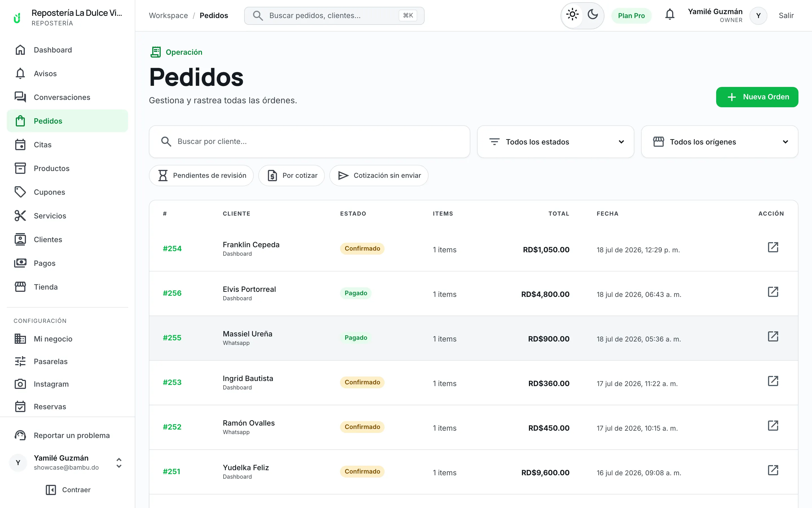
Task: Click client name Elvis Portorreal
Action: [x=249, y=289]
